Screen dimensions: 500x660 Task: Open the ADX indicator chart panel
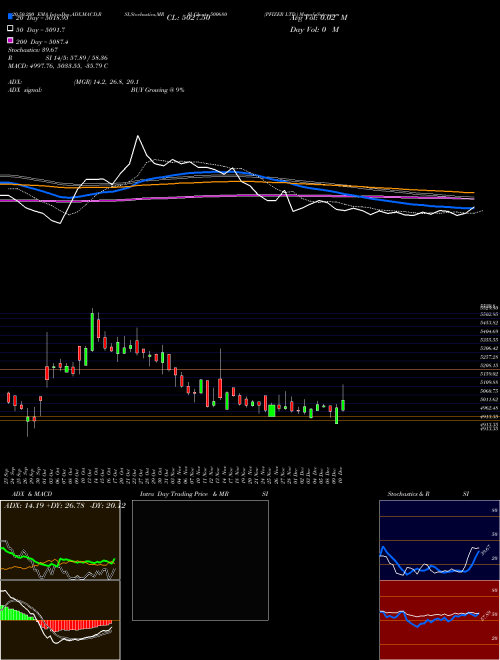pyautogui.click(x=60, y=540)
